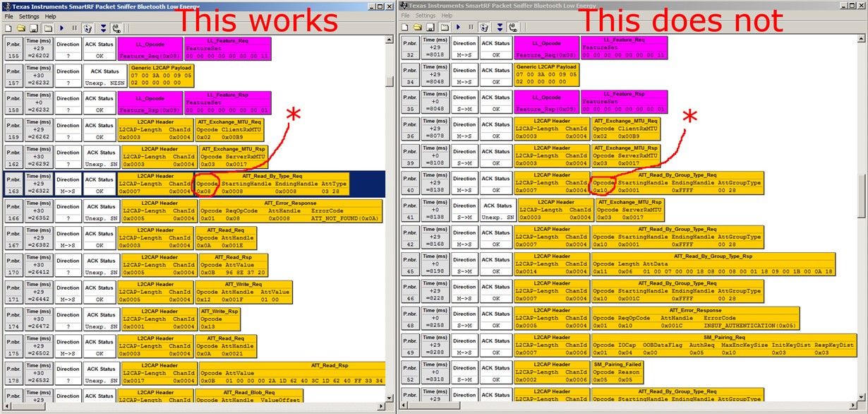Click Generic L2CAP Payload block in right window
The width and height of the screenshot is (868, 414).
pos(547,76)
